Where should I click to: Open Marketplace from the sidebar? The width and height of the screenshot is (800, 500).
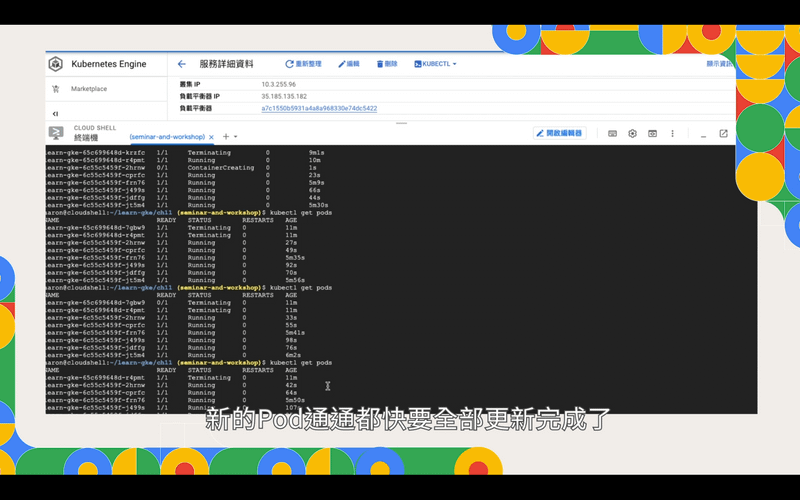[88, 89]
